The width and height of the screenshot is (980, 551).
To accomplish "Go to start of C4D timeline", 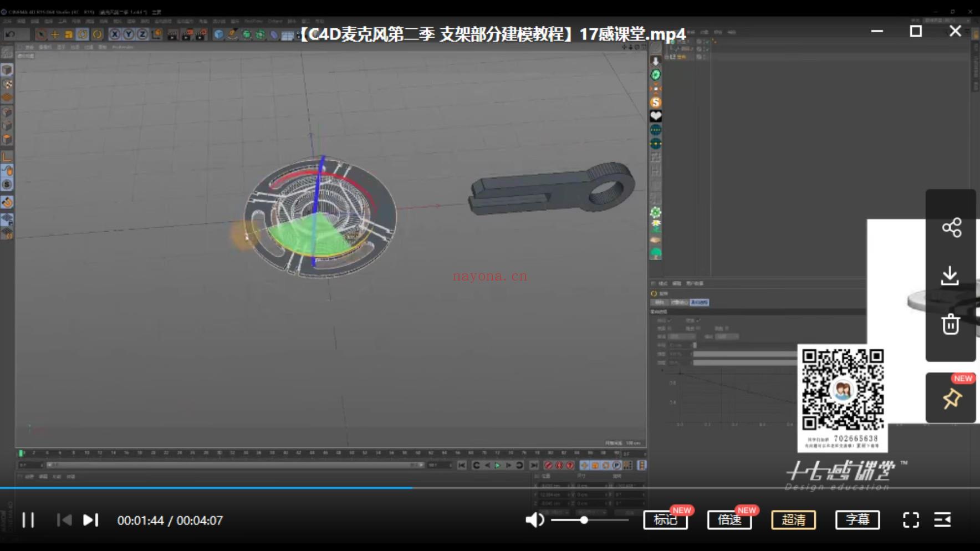I will (462, 465).
